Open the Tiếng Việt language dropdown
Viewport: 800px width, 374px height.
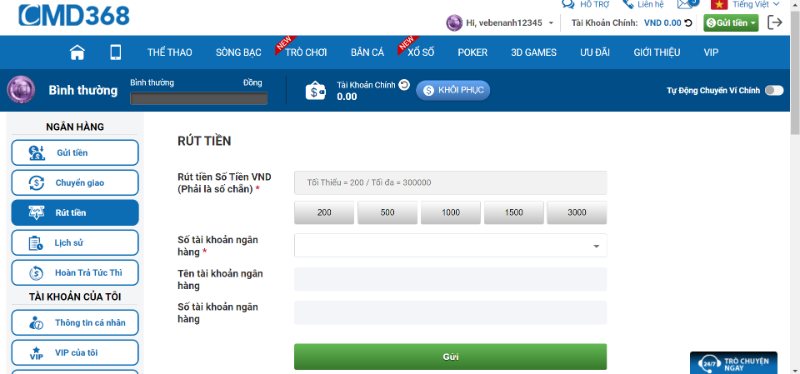[756, 4]
